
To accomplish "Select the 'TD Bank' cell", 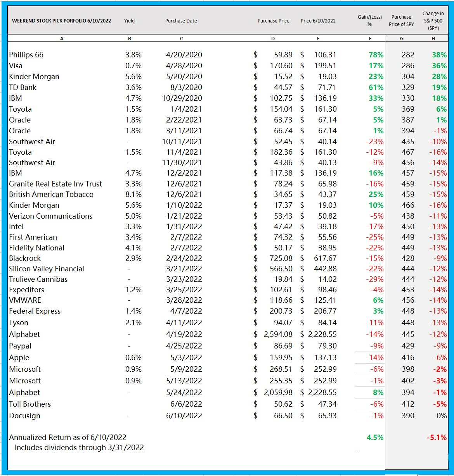I will click(23, 87).
